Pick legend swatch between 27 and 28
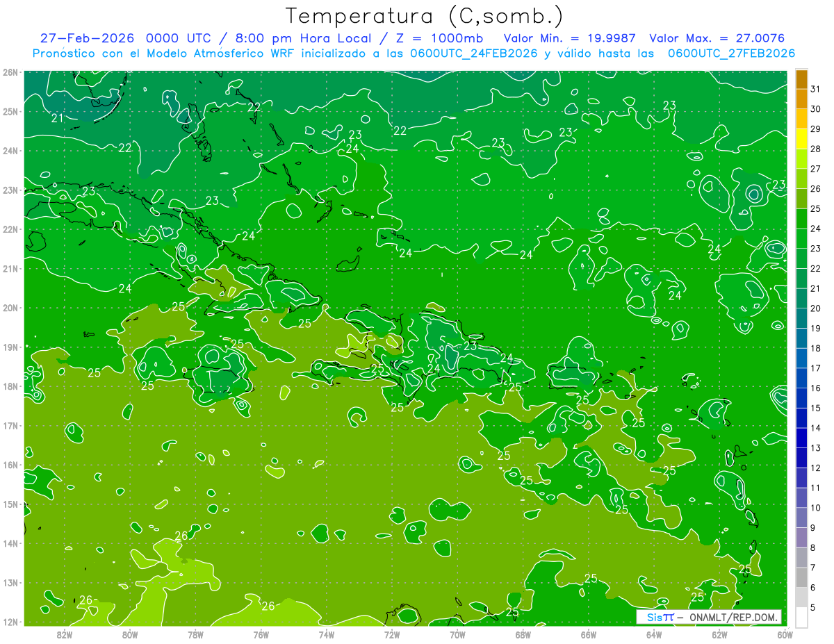Image resolution: width=834 pixels, height=644 pixels. (x=801, y=159)
